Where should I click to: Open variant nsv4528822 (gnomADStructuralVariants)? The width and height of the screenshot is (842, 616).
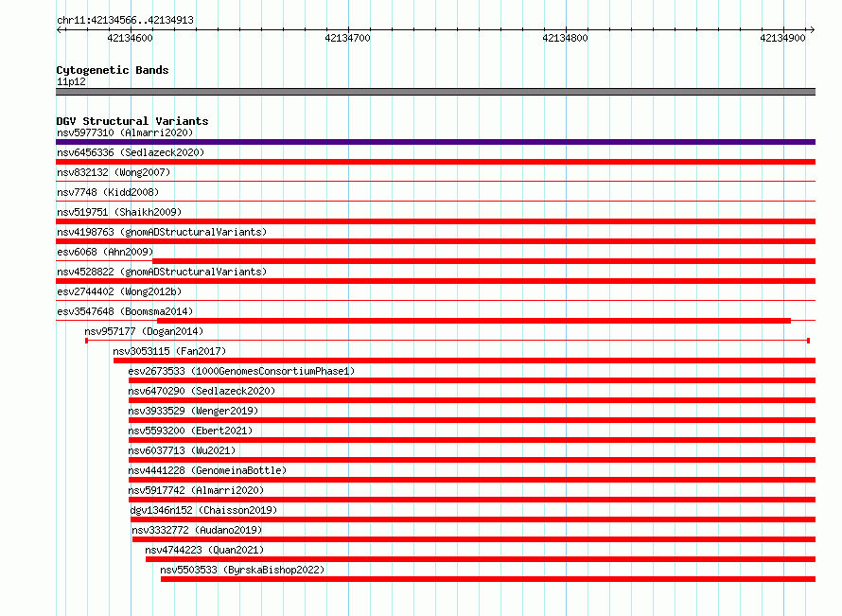click(162, 272)
